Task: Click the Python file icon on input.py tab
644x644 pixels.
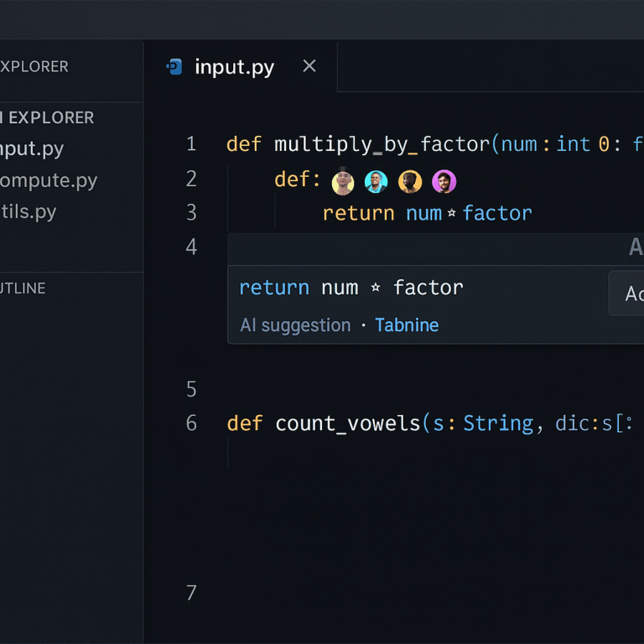Action: pyautogui.click(x=174, y=66)
